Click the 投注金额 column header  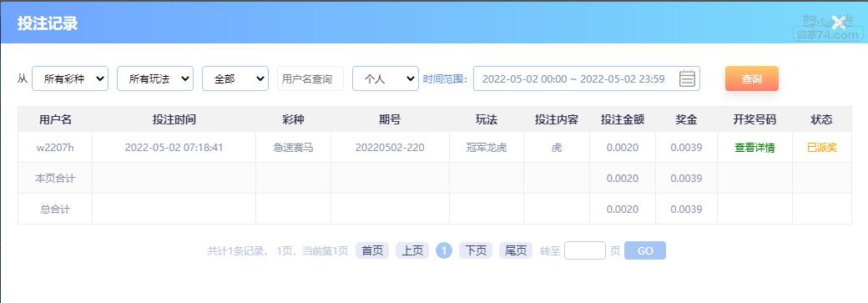pyautogui.click(x=623, y=119)
